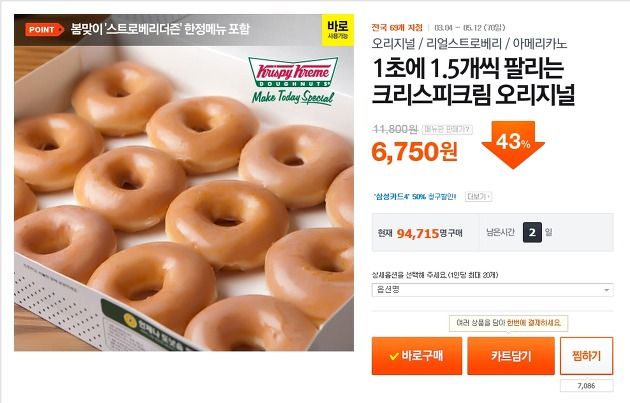Image resolution: width=630 pixels, height=403 pixels.
Task: Click the 94,715명 구매 purchase count
Action: point(430,233)
